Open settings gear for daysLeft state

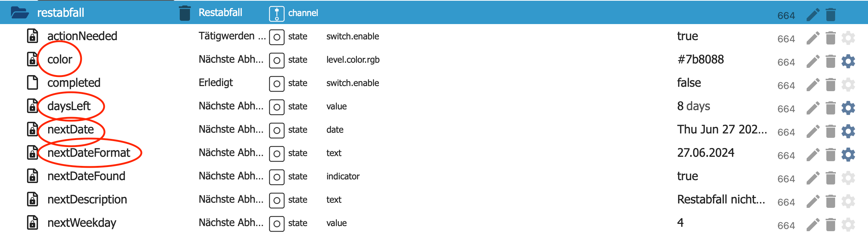[848, 108]
